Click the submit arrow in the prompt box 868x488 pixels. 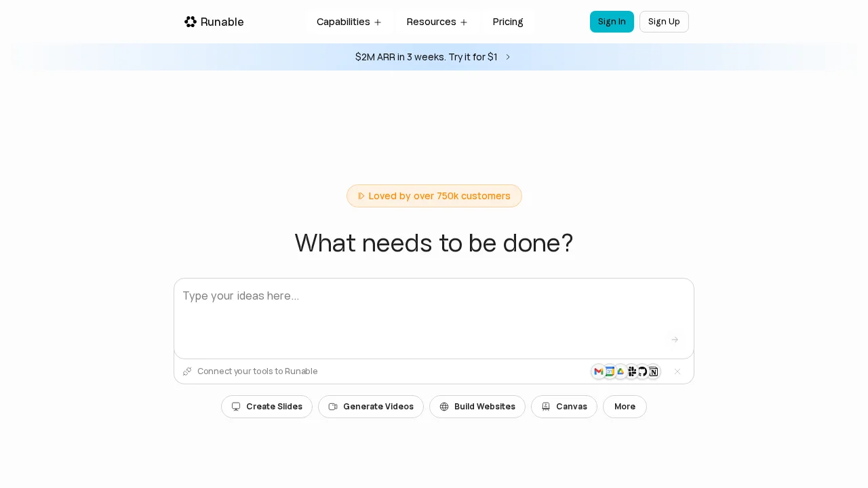(x=675, y=340)
